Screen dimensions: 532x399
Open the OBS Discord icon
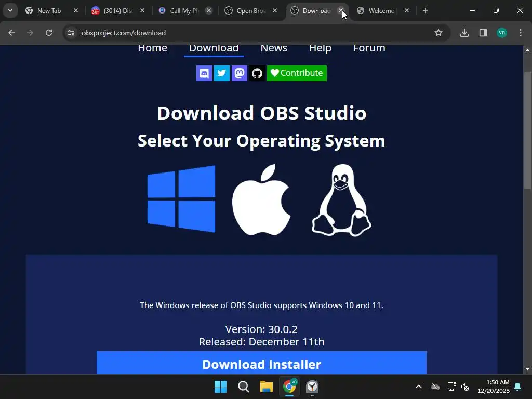(x=204, y=73)
